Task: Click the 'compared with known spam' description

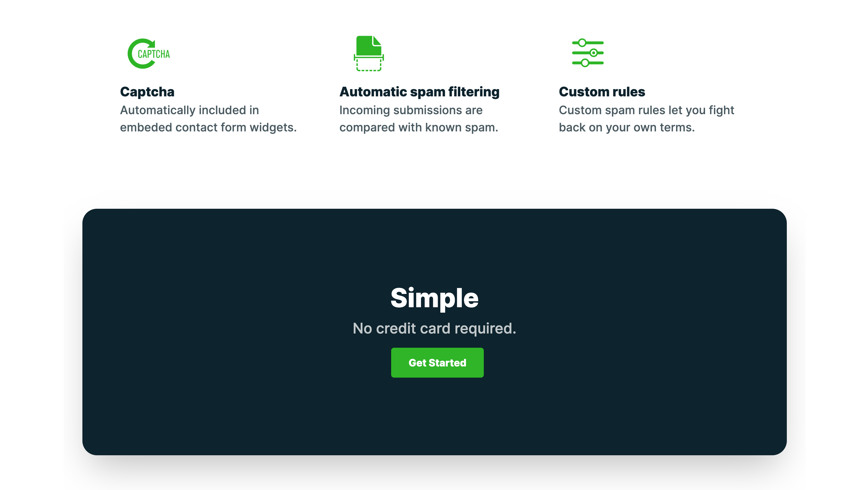Action: click(x=419, y=127)
